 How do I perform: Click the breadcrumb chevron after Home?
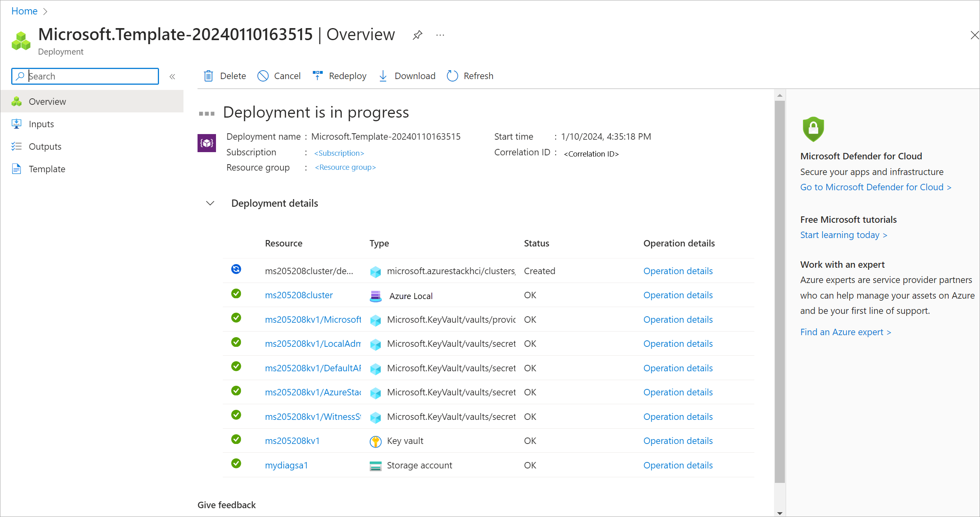click(x=45, y=11)
